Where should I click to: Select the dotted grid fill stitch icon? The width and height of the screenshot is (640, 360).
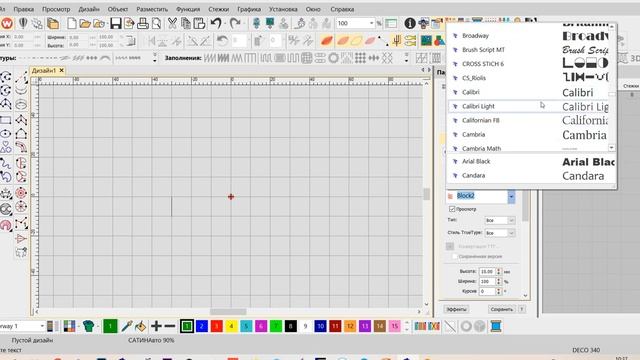[x=360, y=58]
